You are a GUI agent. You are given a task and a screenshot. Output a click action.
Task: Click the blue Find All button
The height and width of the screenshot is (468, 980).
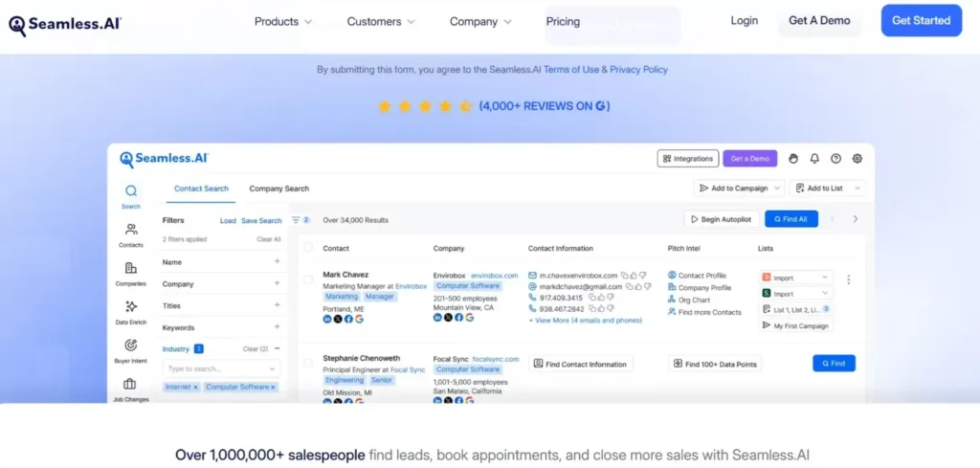[x=791, y=219]
